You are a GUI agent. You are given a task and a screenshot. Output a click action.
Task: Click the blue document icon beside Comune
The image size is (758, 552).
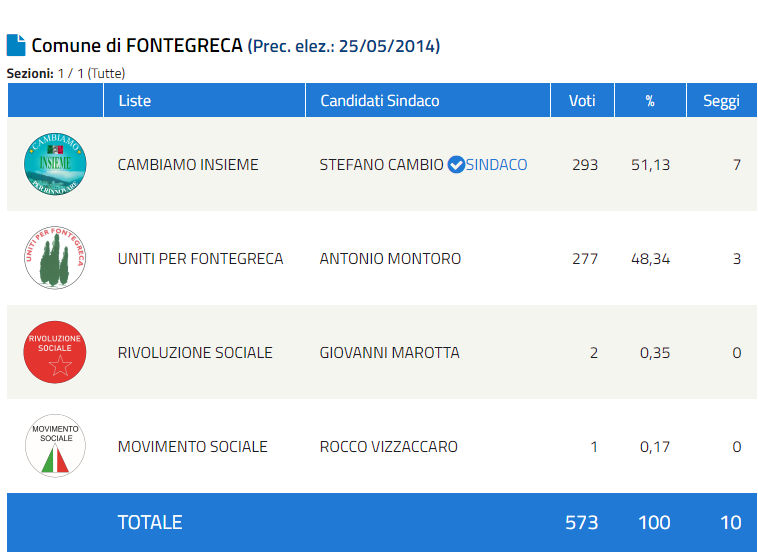pos(16,45)
